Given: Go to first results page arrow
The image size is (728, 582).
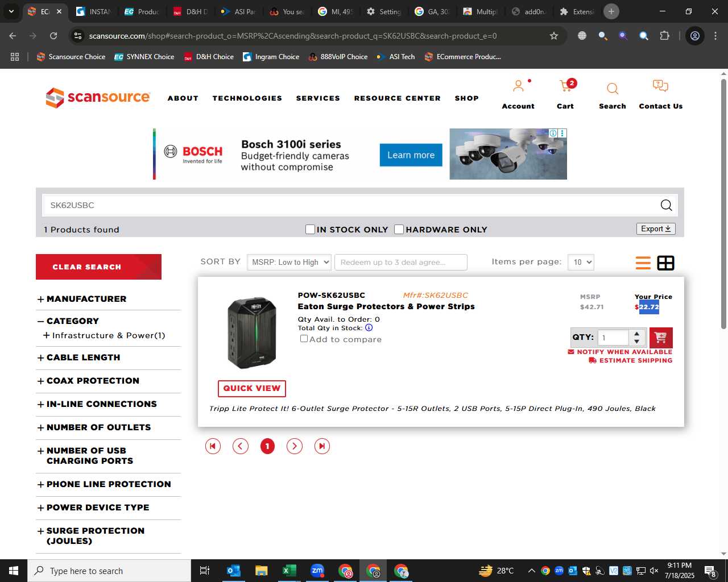Looking at the screenshot, I should coord(213,446).
